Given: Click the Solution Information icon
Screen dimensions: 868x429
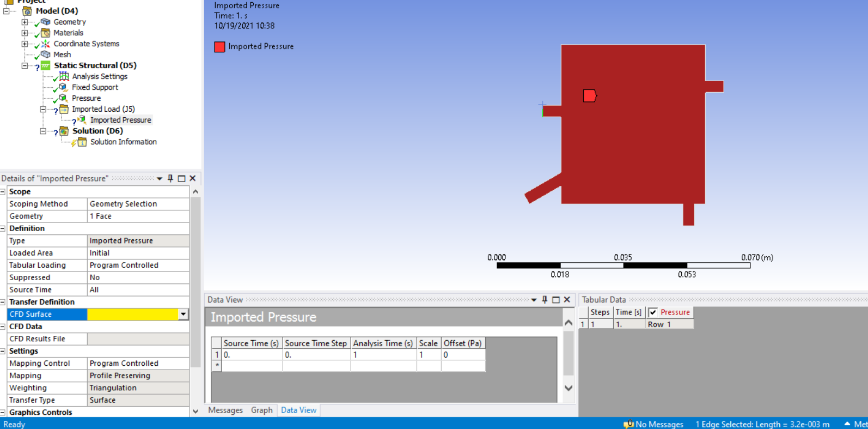Looking at the screenshot, I should 82,142.
